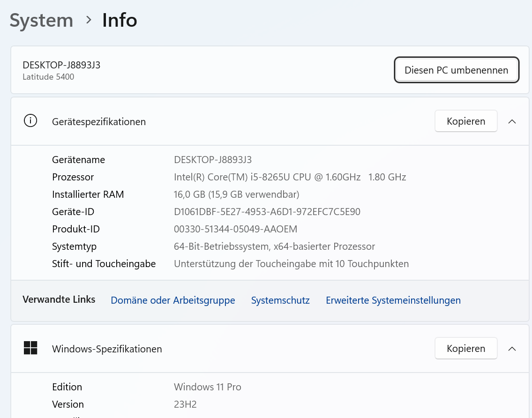532x418 pixels.
Task: Copy the Windows-Spezifikationen with Kopieren
Action: [466, 349]
